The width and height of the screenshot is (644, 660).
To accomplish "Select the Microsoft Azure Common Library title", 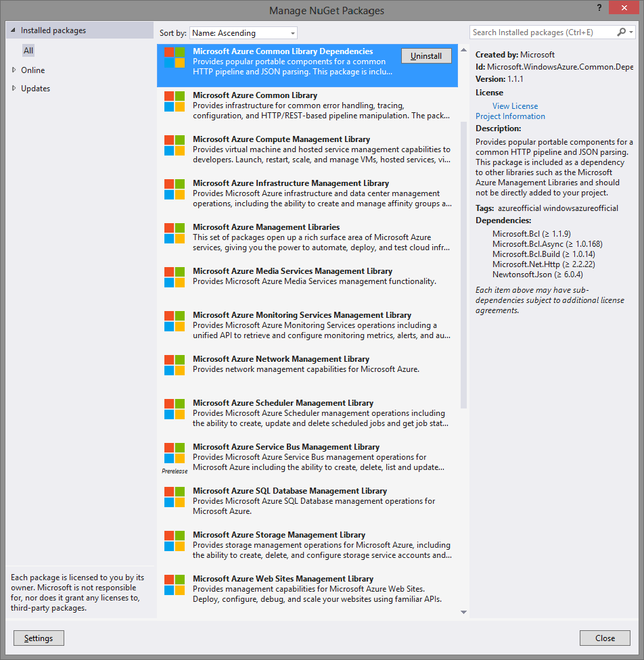I will click(255, 95).
